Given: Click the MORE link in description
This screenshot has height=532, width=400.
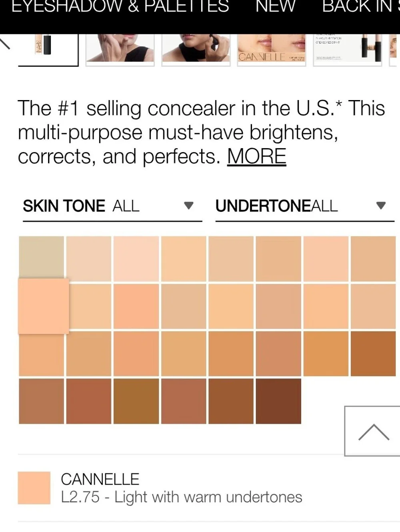Looking at the screenshot, I should [257, 157].
